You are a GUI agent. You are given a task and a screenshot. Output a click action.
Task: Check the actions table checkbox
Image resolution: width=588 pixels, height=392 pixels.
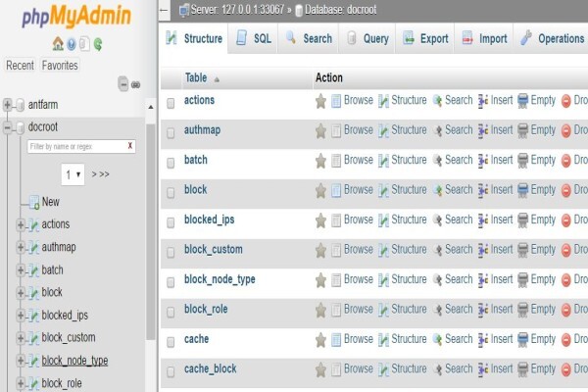171,103
